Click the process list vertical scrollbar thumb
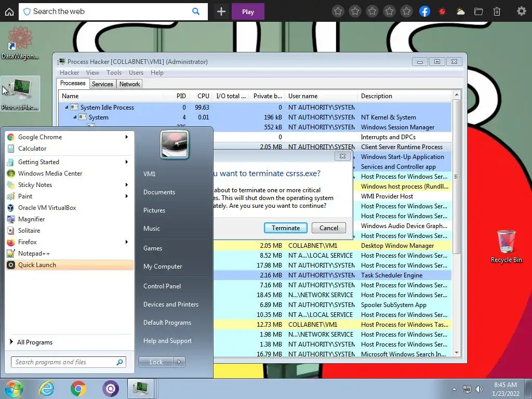The image size is (532, 399). (x=456, y=177)
